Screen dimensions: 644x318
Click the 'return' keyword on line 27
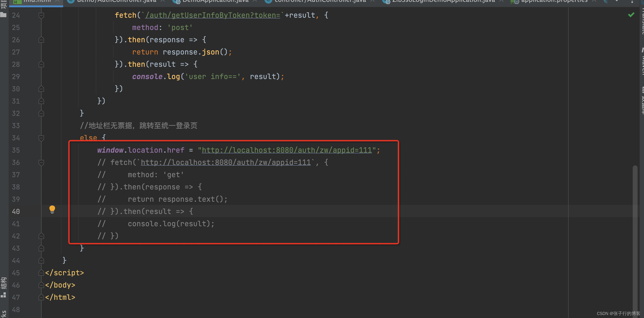point(145,52)
